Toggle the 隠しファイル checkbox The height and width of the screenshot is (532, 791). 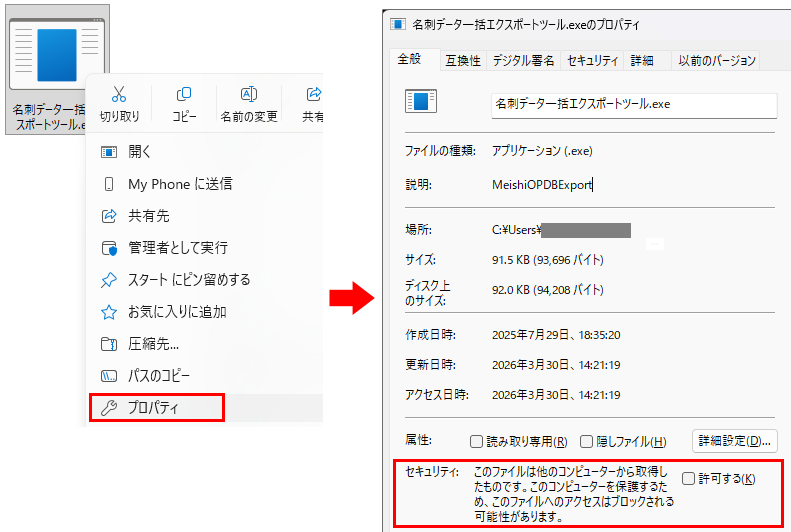pos(587,441)
